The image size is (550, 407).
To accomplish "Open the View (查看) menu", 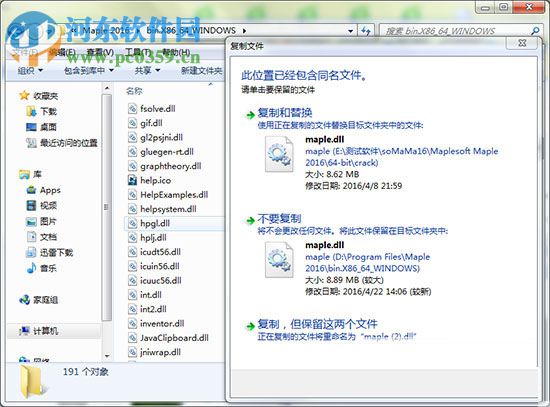I will (x=101, y=53).
